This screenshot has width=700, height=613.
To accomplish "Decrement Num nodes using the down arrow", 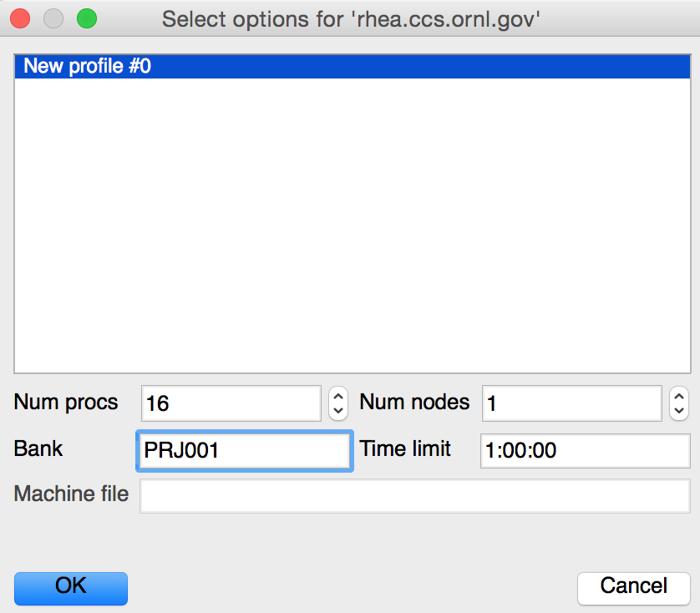I will (679, 411).
